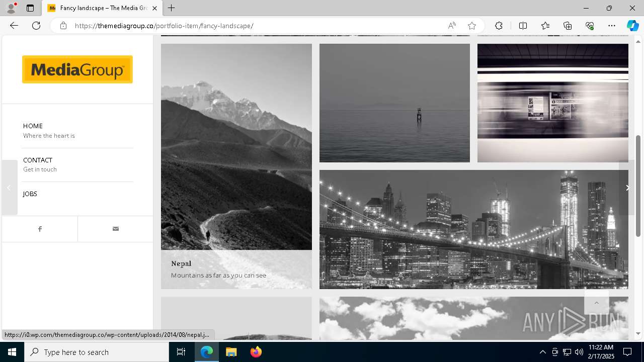Click scrollbar down arrow
This screenshot has width=644, height=362.
[x=638, y=333]
